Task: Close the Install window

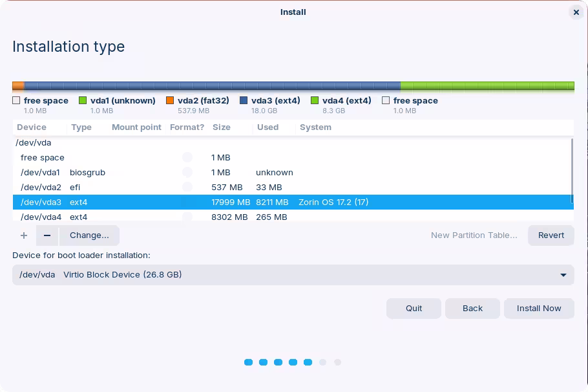Action: pos(576,12)
